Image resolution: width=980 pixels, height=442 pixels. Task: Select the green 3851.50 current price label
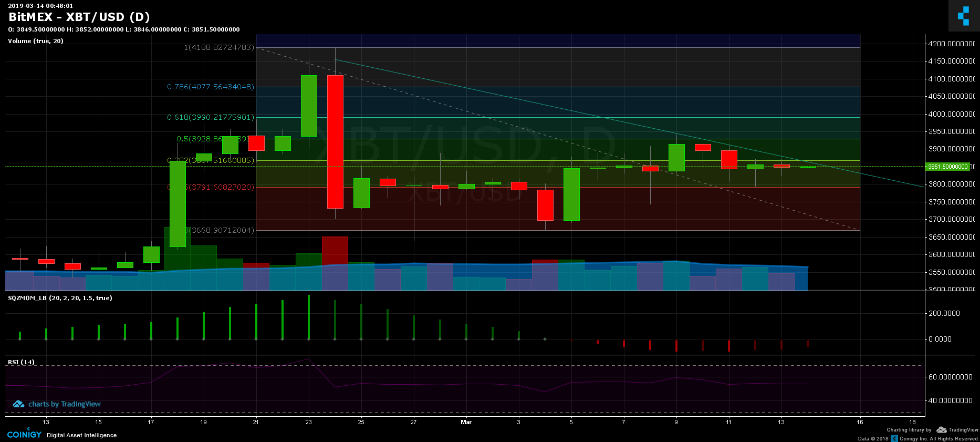pos(948,167)
